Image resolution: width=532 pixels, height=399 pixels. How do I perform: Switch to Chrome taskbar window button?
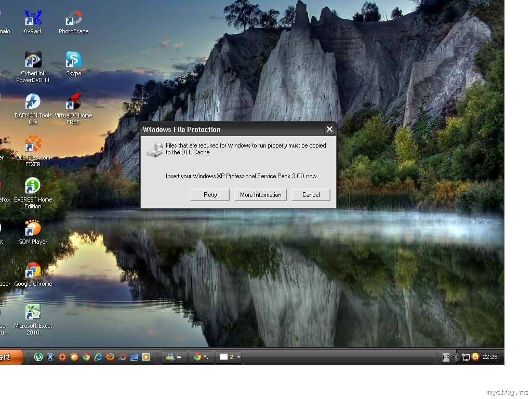click(x=201, y=357)
